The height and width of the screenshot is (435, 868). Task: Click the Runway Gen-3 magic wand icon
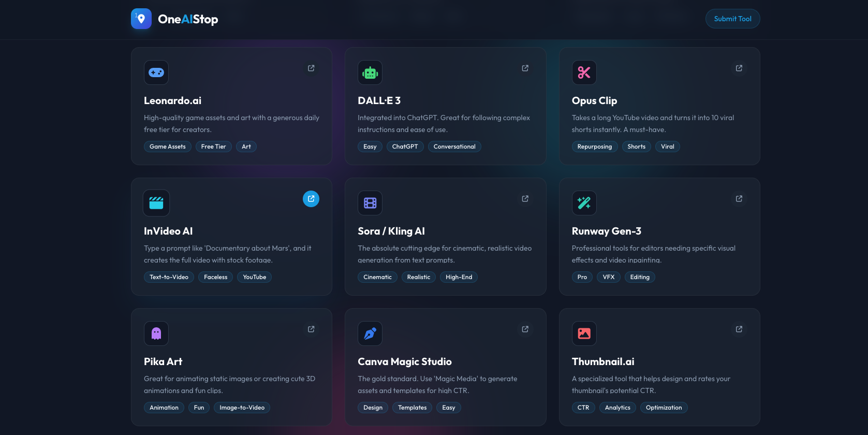[584, 203]
